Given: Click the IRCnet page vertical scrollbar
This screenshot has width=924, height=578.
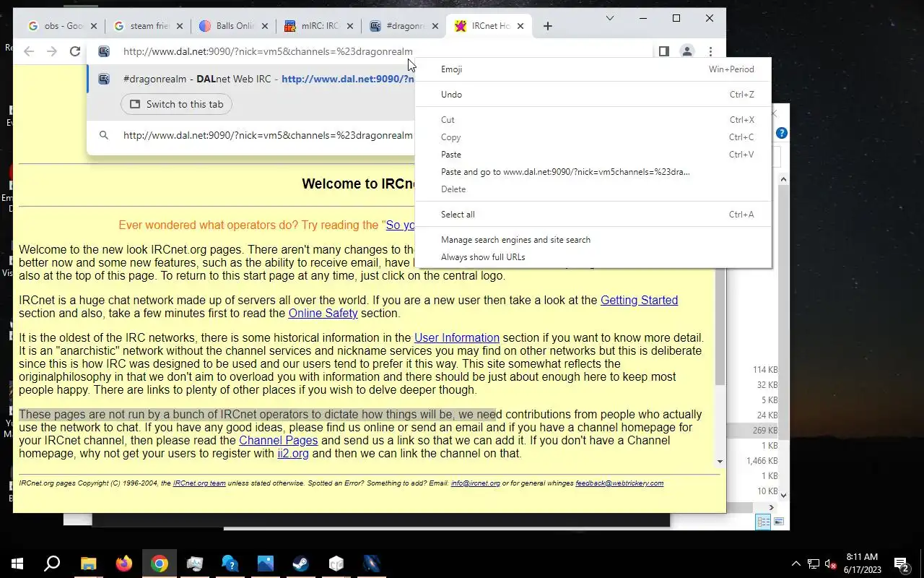Looking at the screenshot, I should click(720, 327).
